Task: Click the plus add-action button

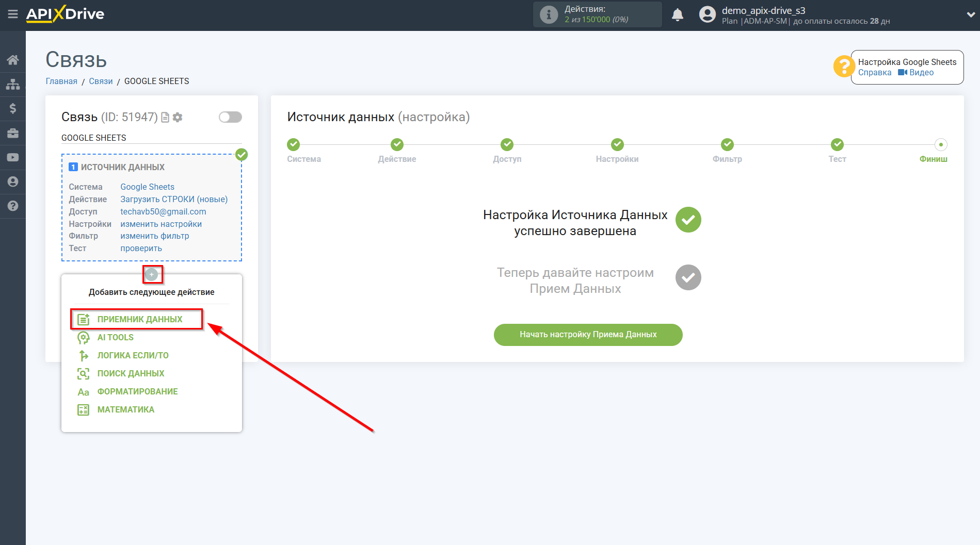Action: [x=152, y=275]
